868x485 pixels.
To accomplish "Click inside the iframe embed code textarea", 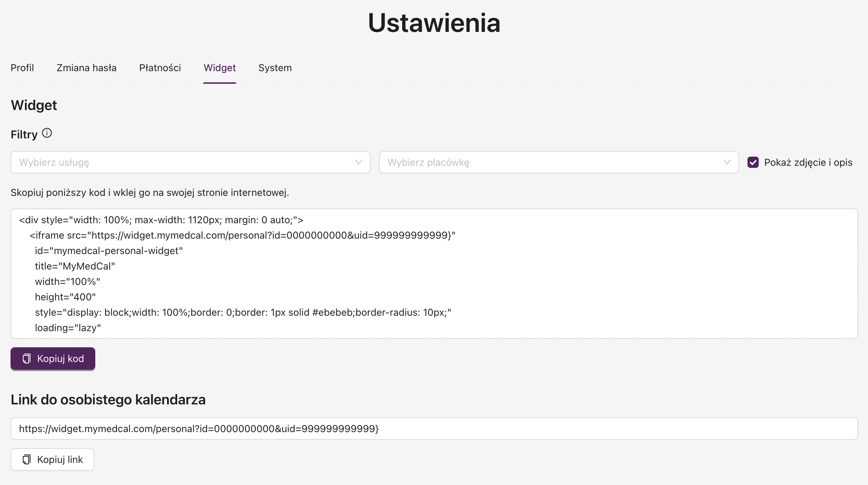I will point(434,274).
